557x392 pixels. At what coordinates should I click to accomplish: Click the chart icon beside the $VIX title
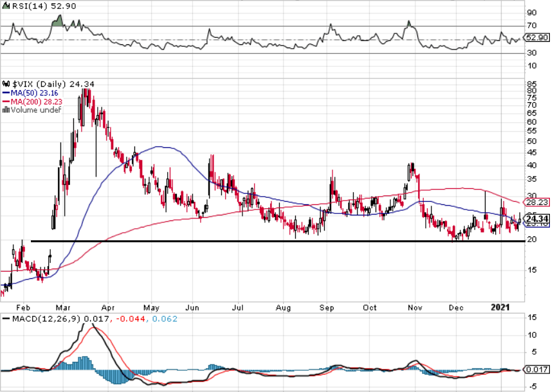pos(6,84)
